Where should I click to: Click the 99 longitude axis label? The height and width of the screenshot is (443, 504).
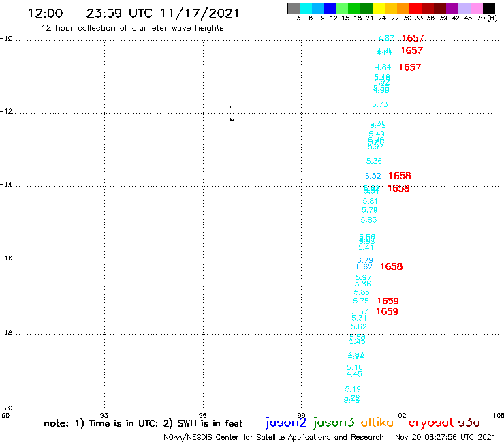pyautogui.click(x=301, y=415)
